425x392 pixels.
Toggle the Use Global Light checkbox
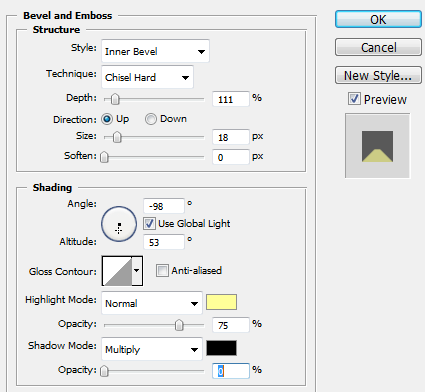(149, 223)
